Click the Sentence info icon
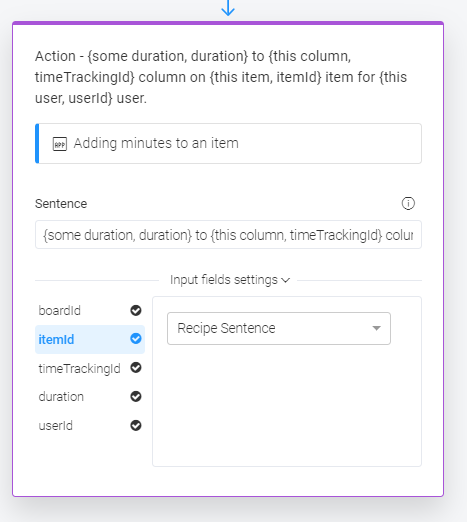Image resolution: width=467 pixels, height=522 pixels. (x=408, y=203)
